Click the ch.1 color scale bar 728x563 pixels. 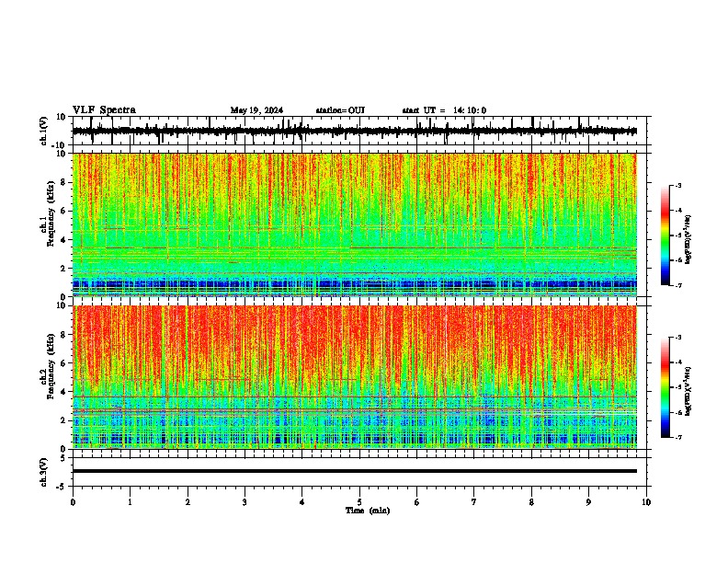(665, 236)
